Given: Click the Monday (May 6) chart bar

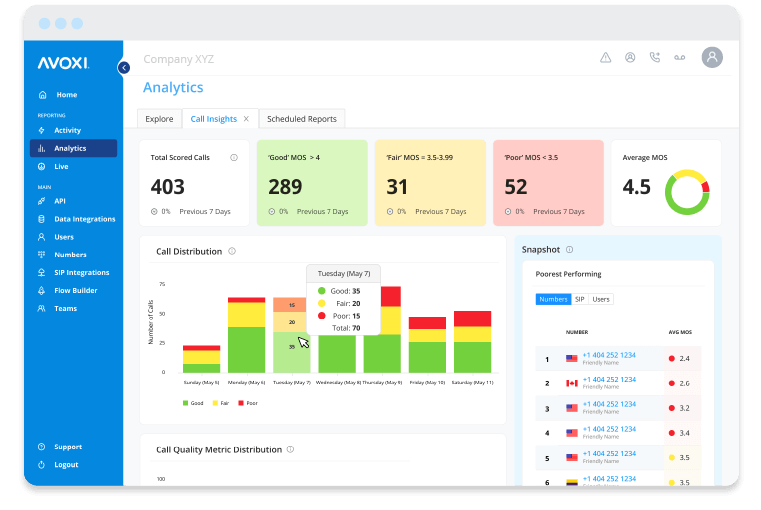Looking at the screenshot, I should [x=246, y=336].
